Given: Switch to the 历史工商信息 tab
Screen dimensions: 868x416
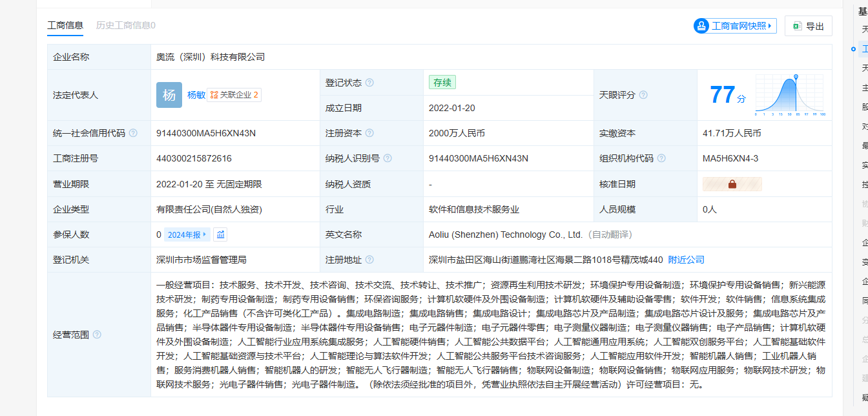Looking at the screenshot, I should pyautogui.click(x=125, y=25).
